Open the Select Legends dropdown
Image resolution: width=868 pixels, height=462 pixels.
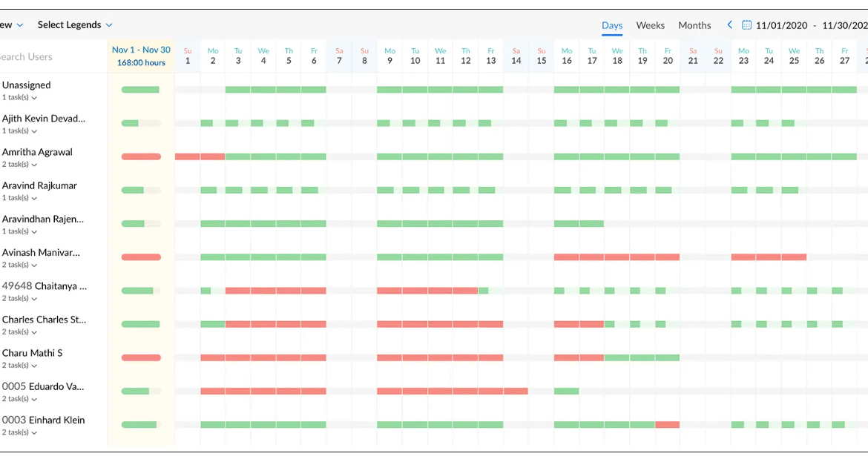[75, 25]
